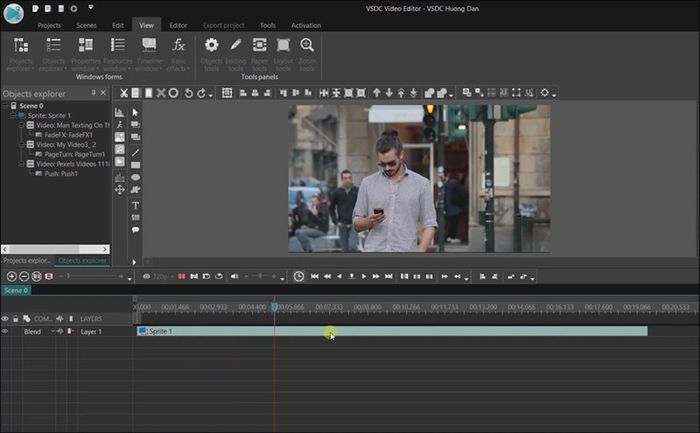Toggle the eye icon in the layers header
Screen dimensions: 700x433
click(5, 318)
